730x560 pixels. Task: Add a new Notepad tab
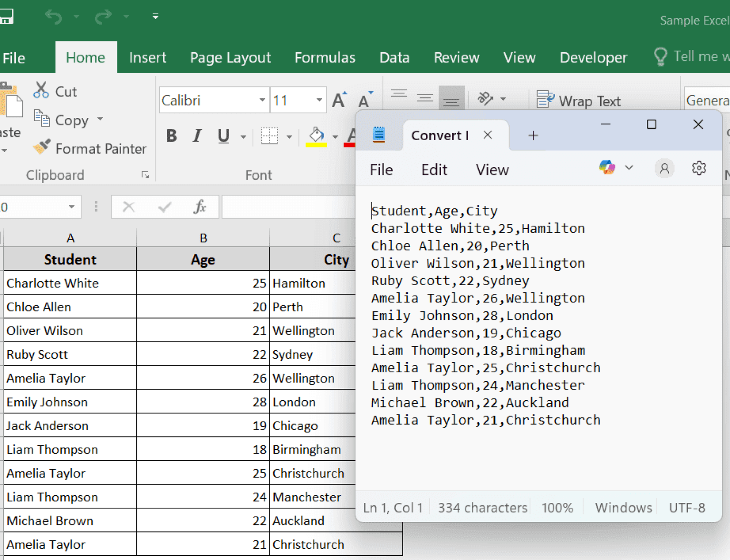point(533,136)
